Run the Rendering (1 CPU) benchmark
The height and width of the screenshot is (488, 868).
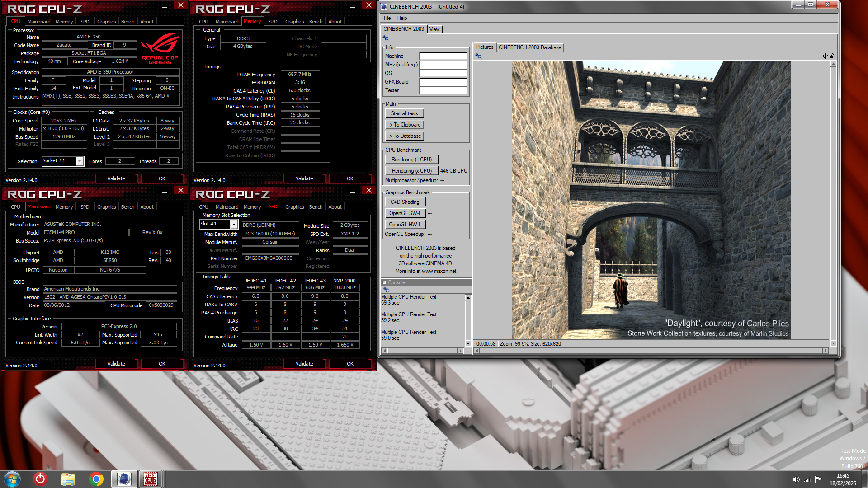(412, 160)
